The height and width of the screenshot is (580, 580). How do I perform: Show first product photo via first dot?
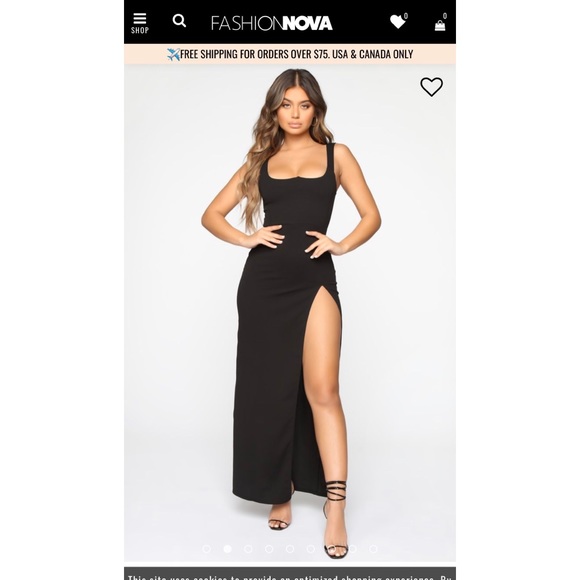pyautogui.click(x=207, y=549)
